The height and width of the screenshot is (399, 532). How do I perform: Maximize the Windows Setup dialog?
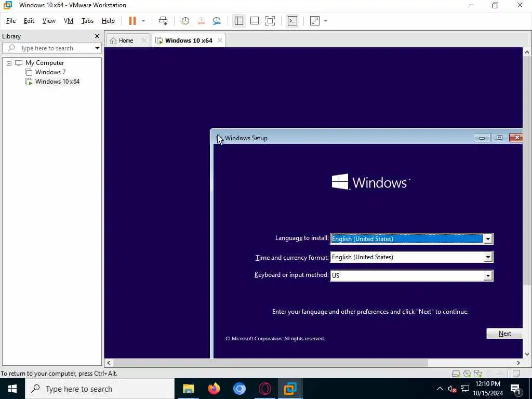[499, 138]
